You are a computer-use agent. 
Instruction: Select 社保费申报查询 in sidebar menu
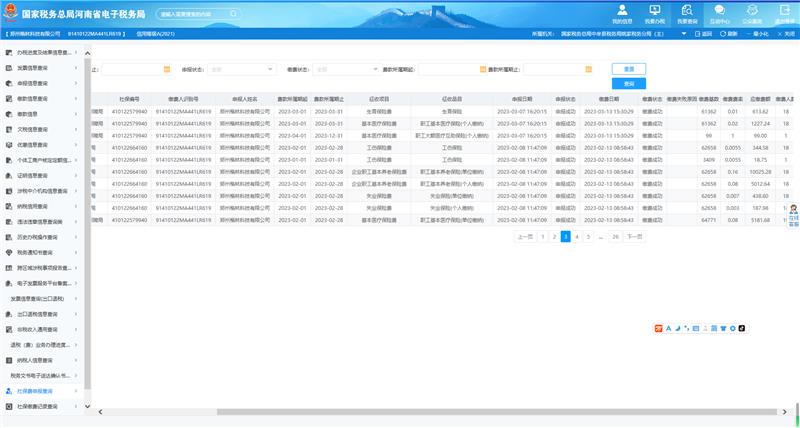click(x=44, y=391)
